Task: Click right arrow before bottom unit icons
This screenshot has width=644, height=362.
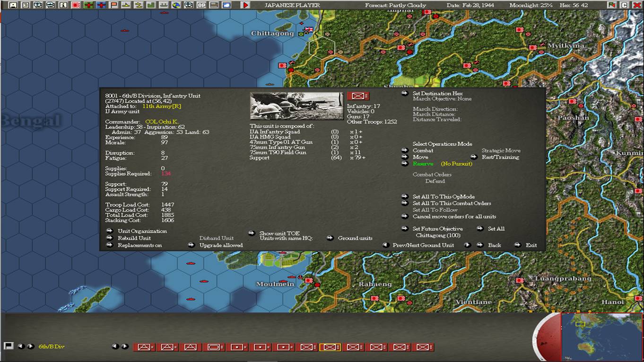Action: (x=124, y=346)
